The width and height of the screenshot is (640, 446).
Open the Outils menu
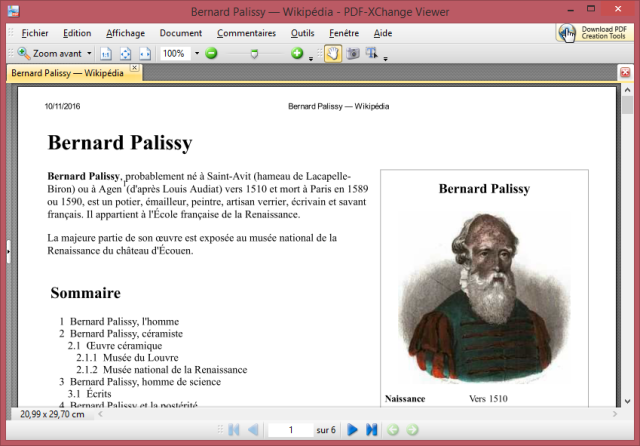[x=302, y=33]
